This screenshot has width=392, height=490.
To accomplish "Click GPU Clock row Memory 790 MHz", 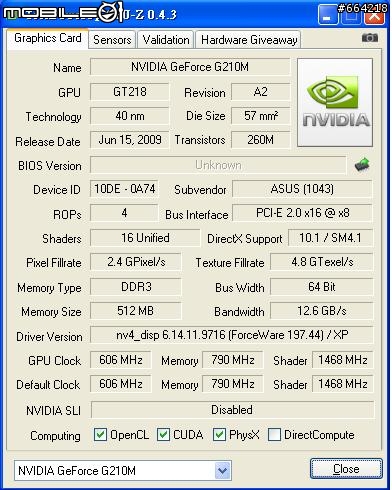I will tap(233, 360).
